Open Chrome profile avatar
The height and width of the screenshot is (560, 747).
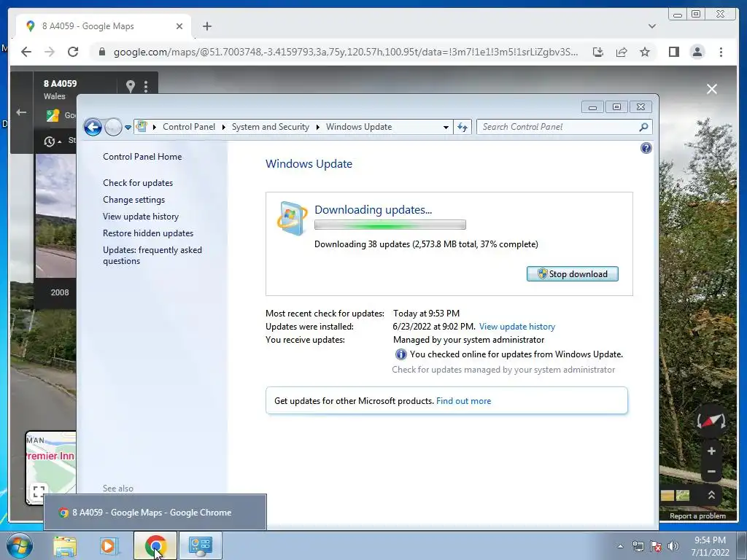697,52
